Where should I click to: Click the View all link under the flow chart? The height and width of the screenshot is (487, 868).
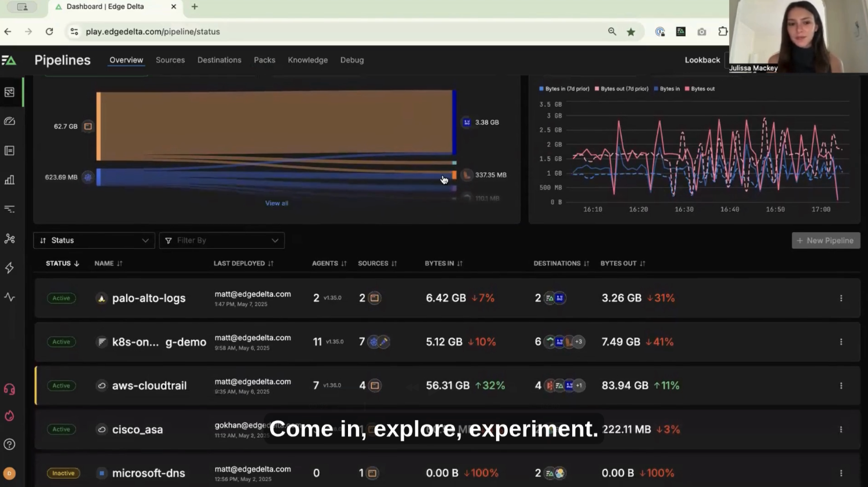(276, 203)
